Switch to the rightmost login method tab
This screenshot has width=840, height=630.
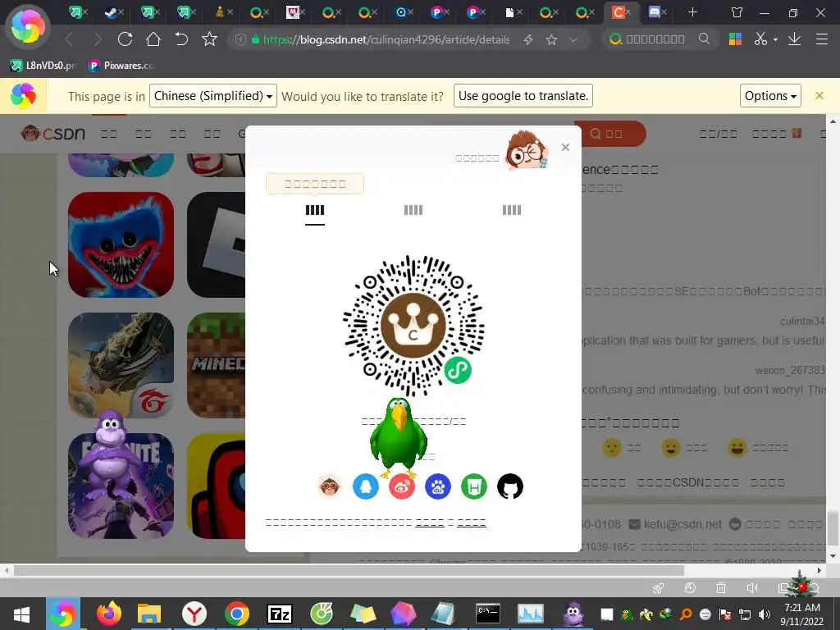[512, 210]
